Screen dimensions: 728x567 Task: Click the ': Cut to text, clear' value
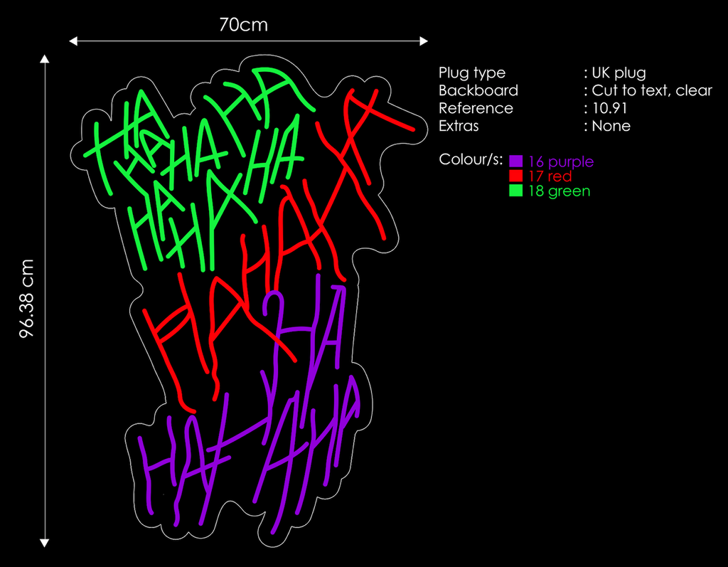[648, 90]
